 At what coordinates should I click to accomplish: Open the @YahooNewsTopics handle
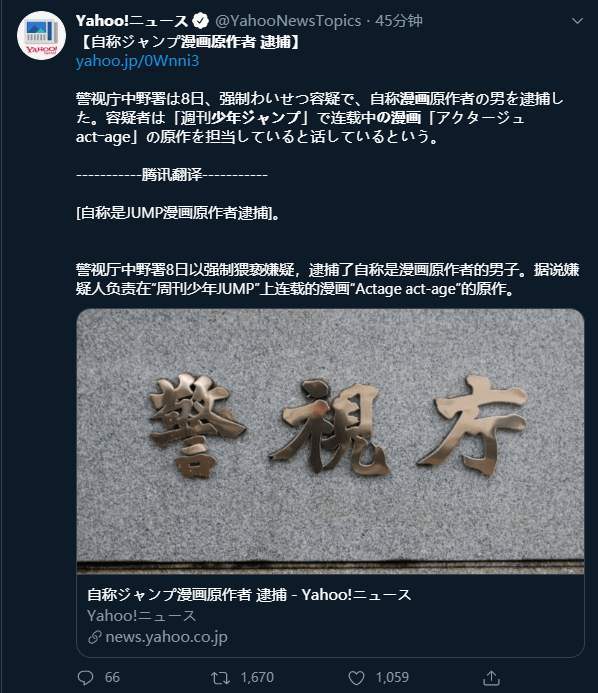(288, 21)
